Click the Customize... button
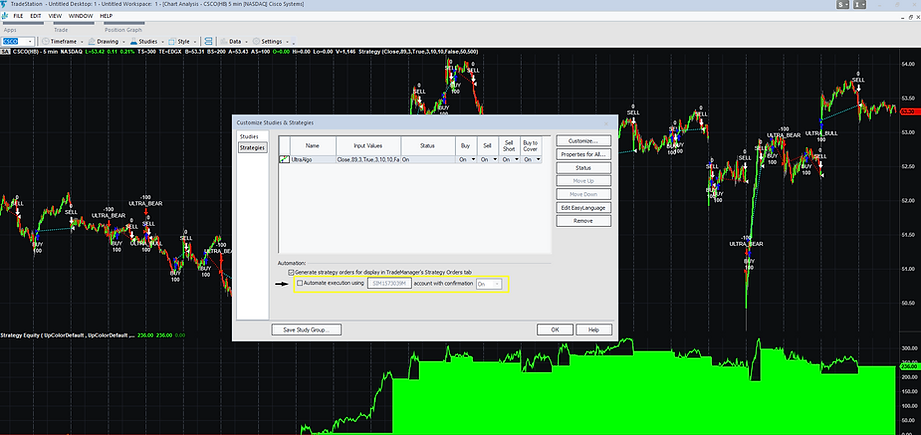Screen dimensions: 921x435 coord(583,141)
